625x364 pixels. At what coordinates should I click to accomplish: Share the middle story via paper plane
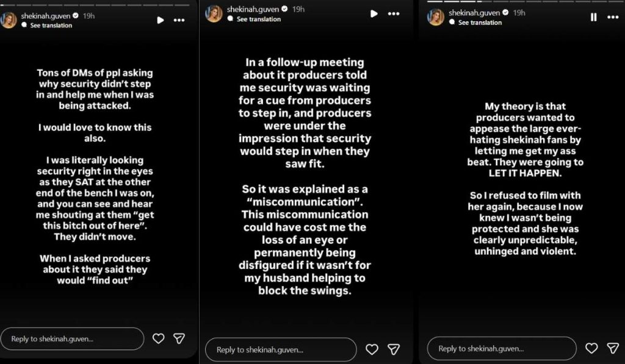click(394, 349)
